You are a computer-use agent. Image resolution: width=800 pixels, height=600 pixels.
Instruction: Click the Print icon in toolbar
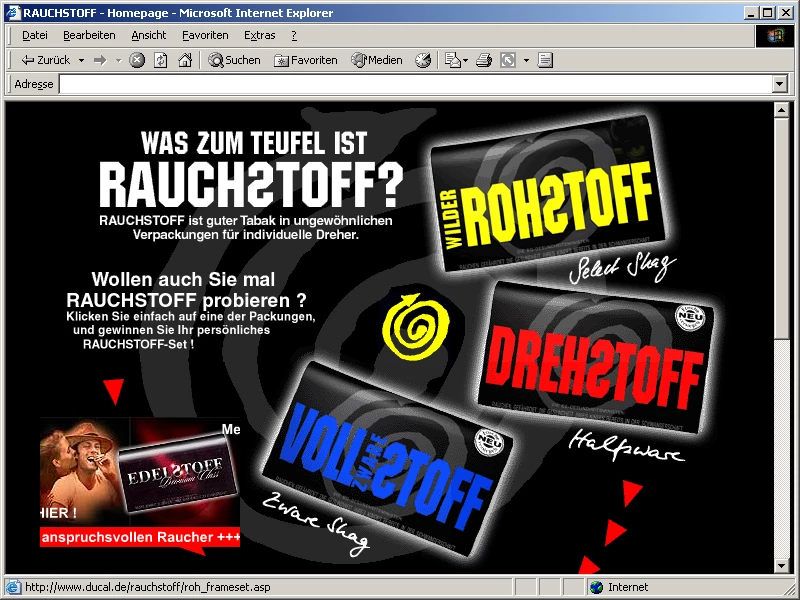pyautogui.click(x=484, y=60)
